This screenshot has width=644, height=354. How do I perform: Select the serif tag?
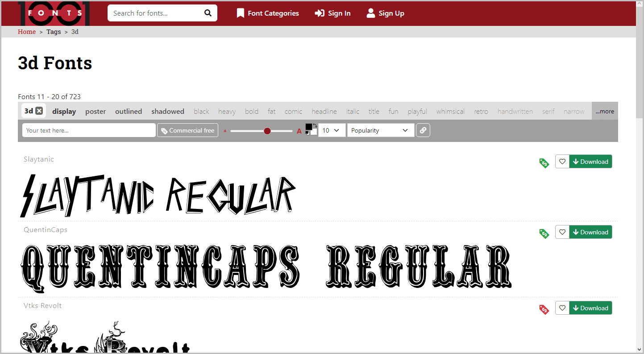[x=548, y=112]
